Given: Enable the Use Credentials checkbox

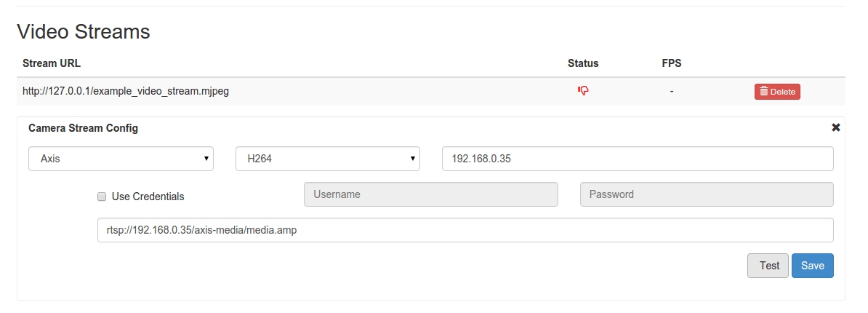Looking at the screenshot, I should [103, 197].
